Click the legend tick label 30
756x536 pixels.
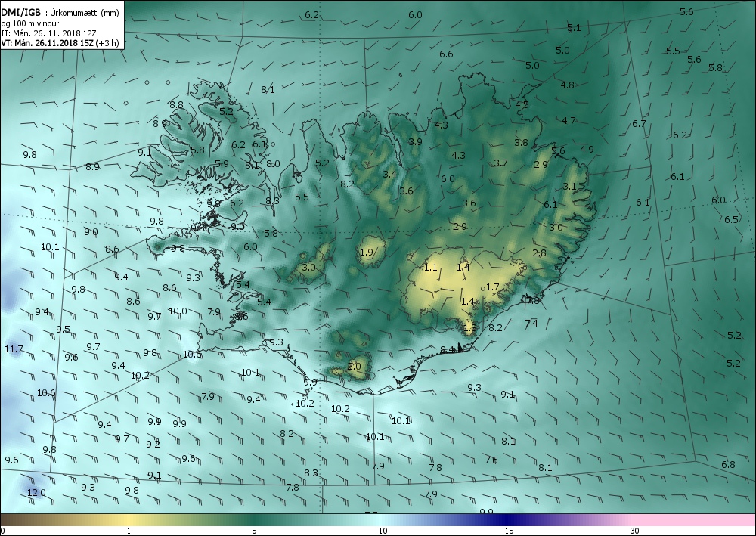coord(634,531)
